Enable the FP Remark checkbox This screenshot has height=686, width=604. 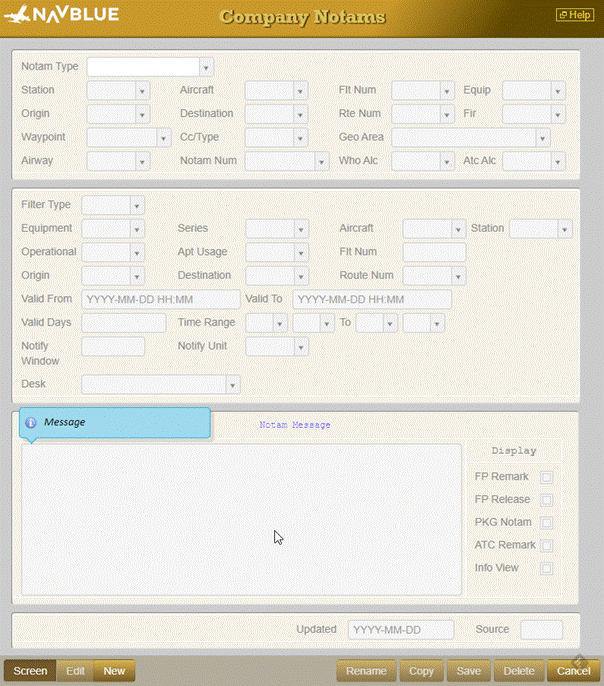[546, 477]
